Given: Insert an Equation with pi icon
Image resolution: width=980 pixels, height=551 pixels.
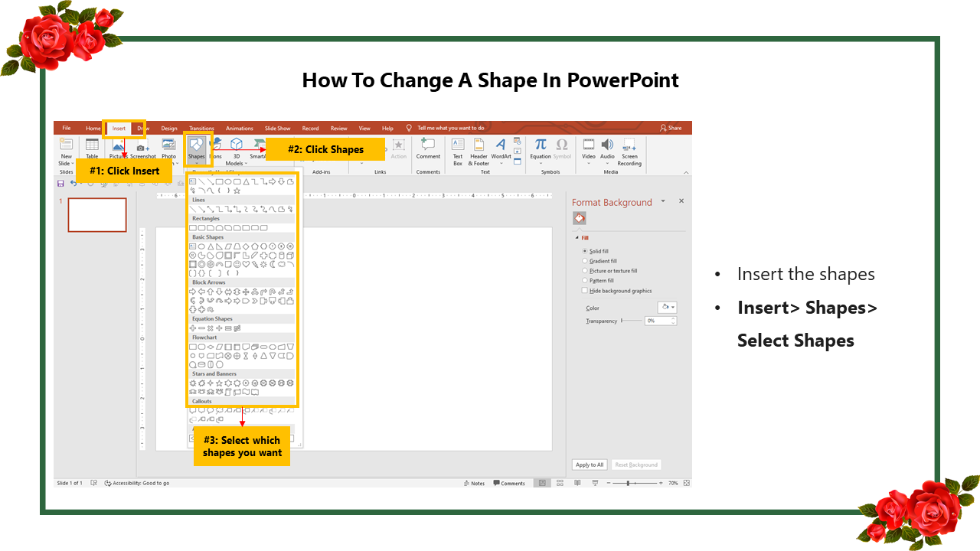Looking at the screenshot, I should [541, 148].
